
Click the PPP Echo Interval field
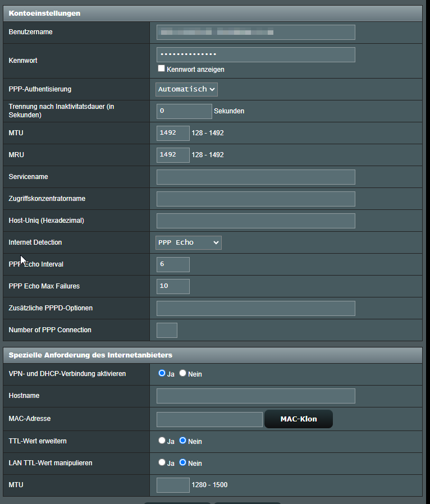173,264
